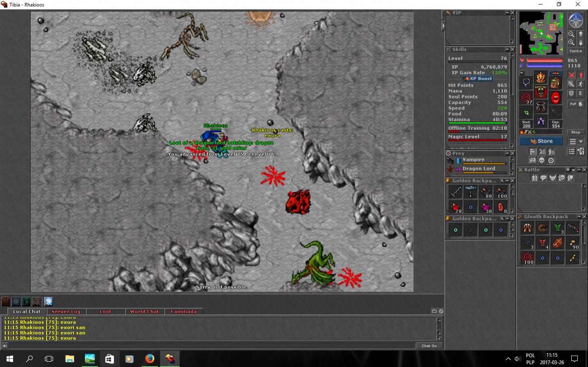This screenshot has height=367, width=588.
Task: Switch to Server Log tab
Action: pyautogui.click(x=66, y=311)
